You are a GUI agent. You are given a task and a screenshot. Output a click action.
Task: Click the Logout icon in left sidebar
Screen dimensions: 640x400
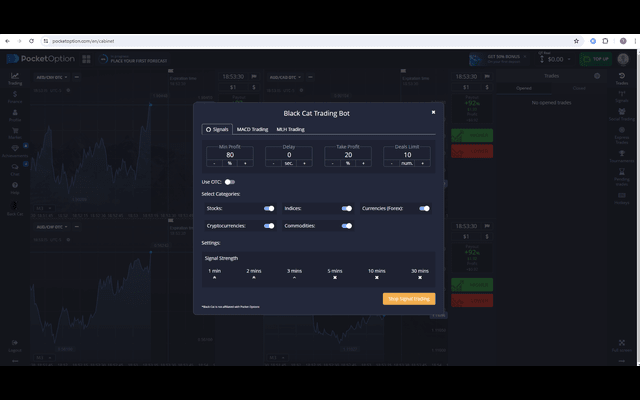tap(15, 345)
